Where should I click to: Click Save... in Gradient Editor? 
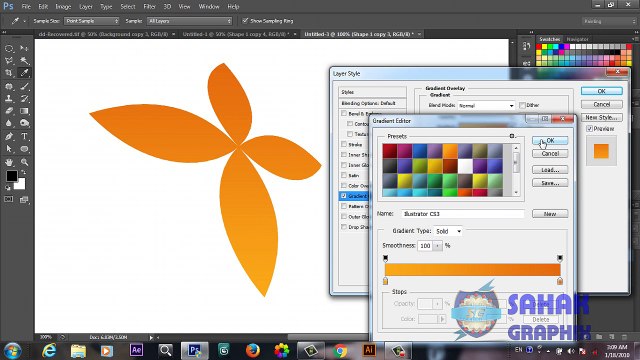pos(550,183)
